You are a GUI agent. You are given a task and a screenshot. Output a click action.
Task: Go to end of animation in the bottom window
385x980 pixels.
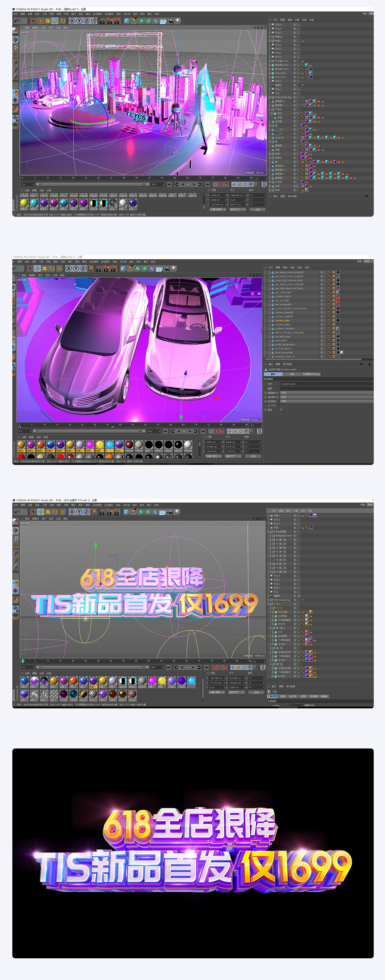tap(206, 667)
